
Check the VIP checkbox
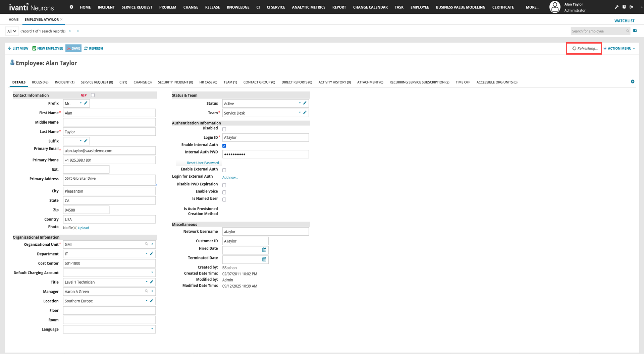[x=93, y=95]
